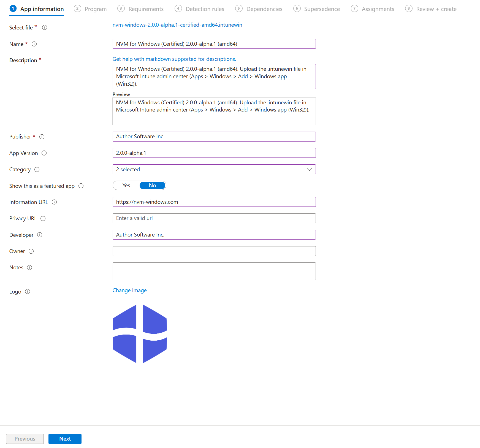Click the Next button
Screen dimensions: 480x448
65,439
